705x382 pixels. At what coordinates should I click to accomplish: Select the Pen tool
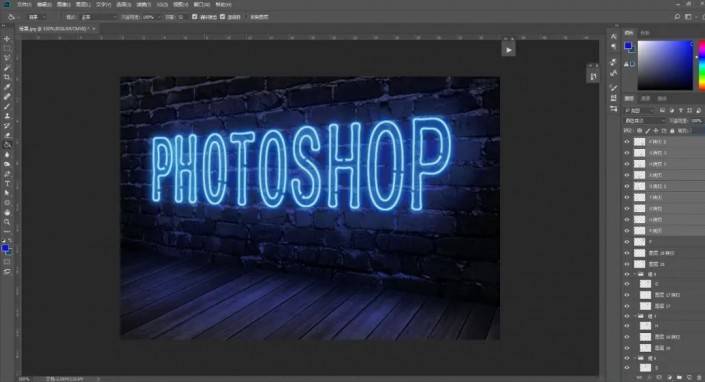7,174
